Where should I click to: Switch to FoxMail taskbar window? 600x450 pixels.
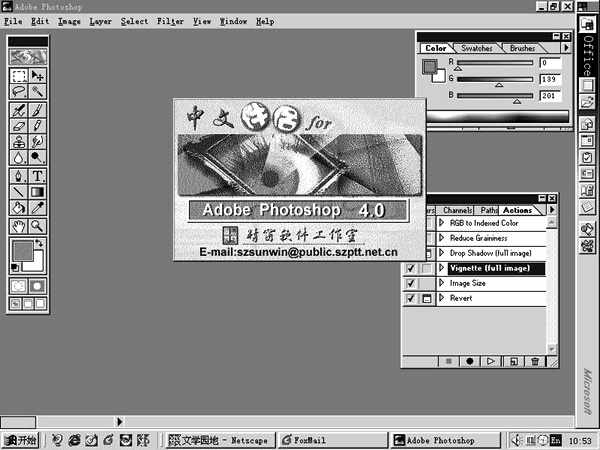(333, 440)
